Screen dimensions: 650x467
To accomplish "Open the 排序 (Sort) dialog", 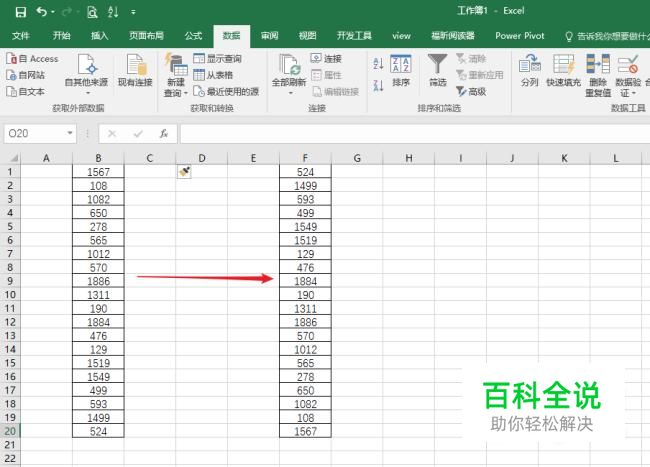I will (x=401, y=70).
